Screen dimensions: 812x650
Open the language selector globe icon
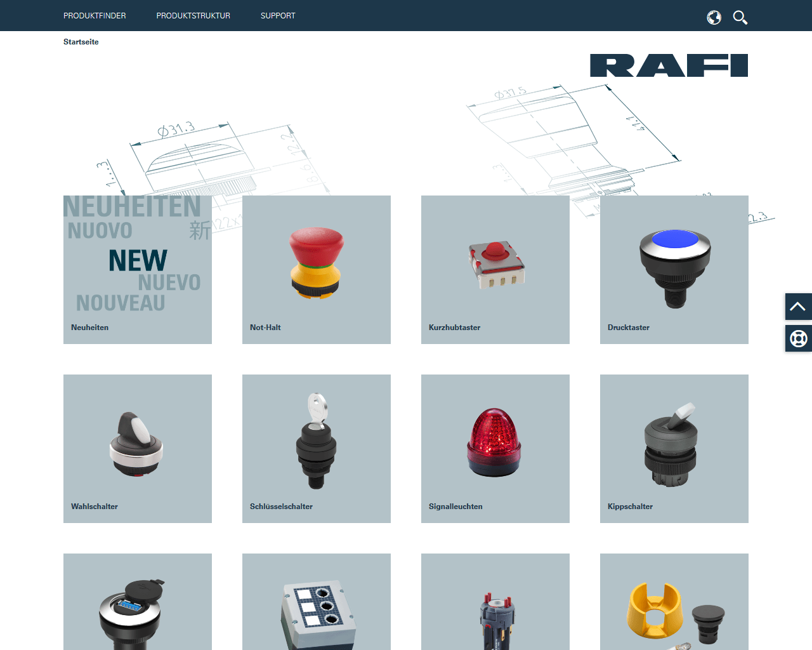coord(714,18)
